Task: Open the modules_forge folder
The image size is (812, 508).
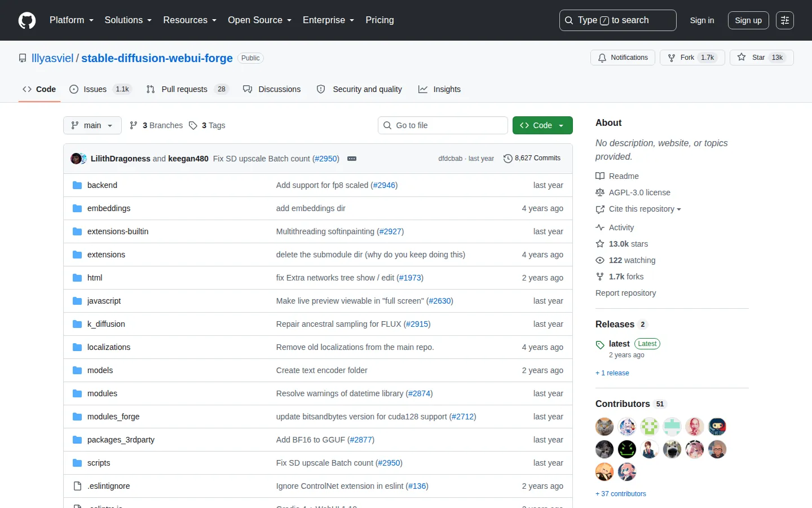Action: pyautogui.click(x=113, y=417)
